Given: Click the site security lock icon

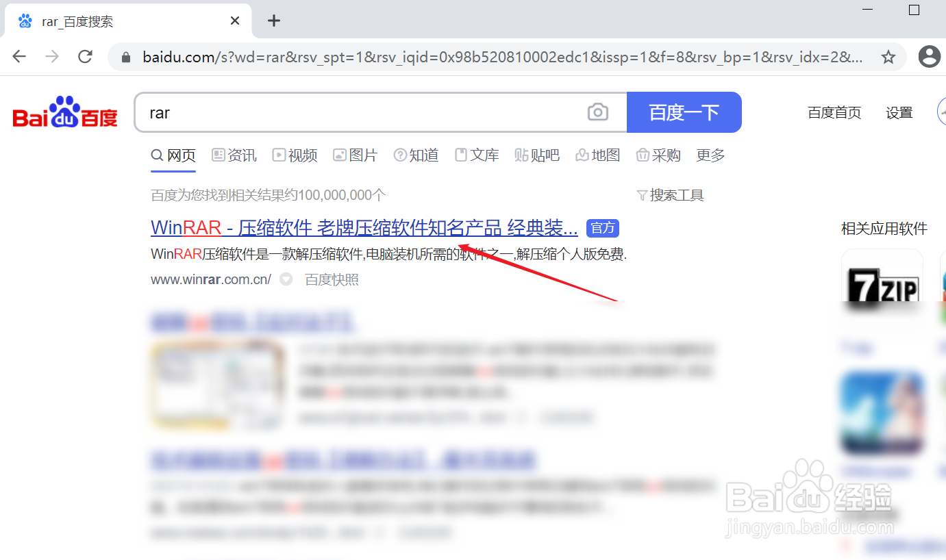Looking at the screenshot, I should point(125,58).
